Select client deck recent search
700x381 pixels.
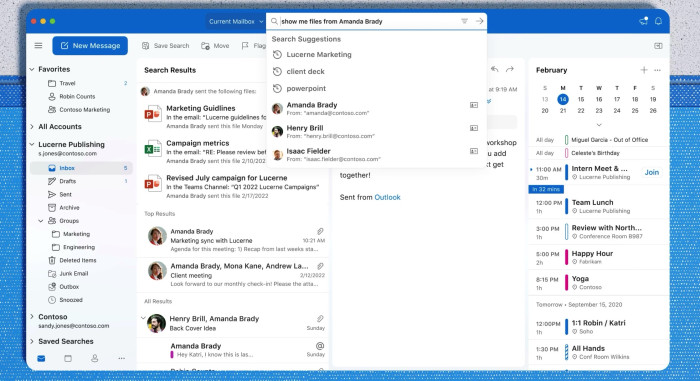(x=376, y=71)
